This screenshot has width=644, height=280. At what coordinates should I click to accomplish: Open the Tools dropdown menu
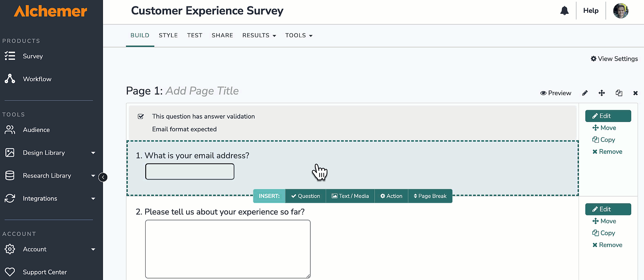tap(299, 36)
